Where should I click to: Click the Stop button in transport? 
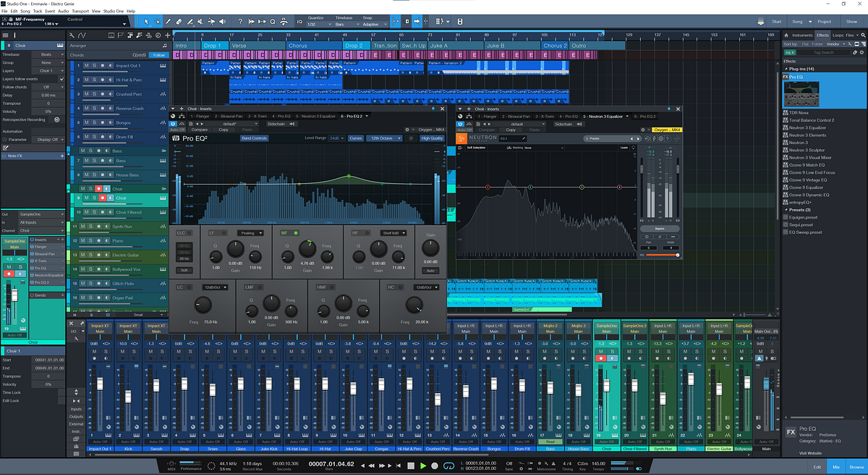point(411,466)
